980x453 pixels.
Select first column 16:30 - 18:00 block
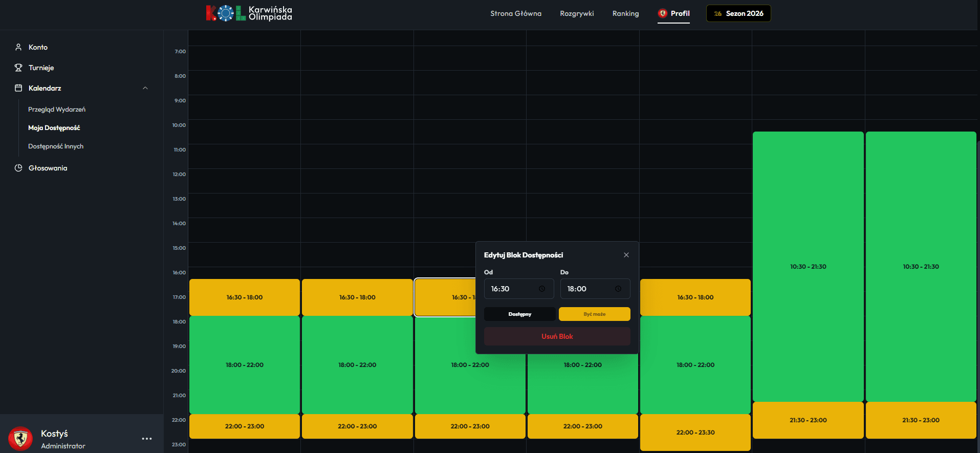[245, 297]
